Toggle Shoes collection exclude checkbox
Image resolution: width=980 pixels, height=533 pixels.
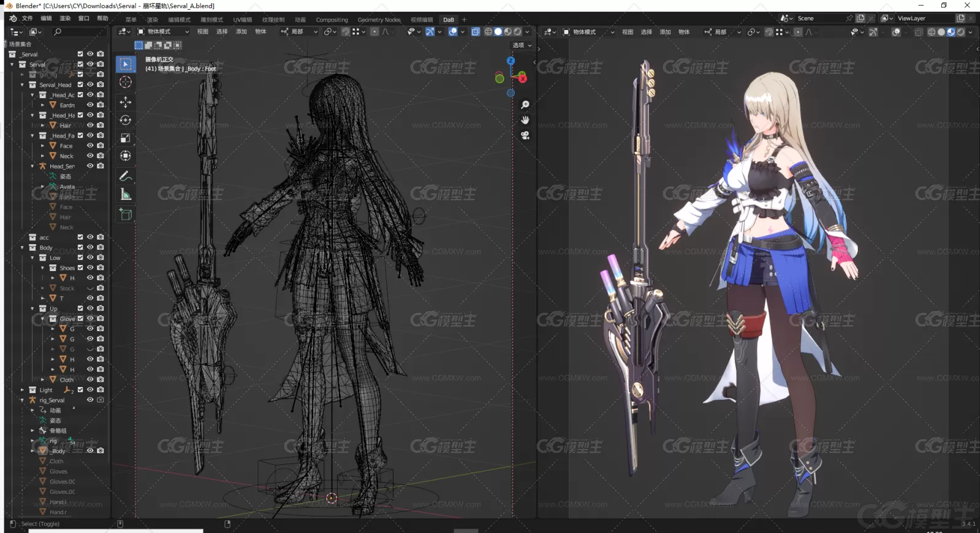click(80, 267)
